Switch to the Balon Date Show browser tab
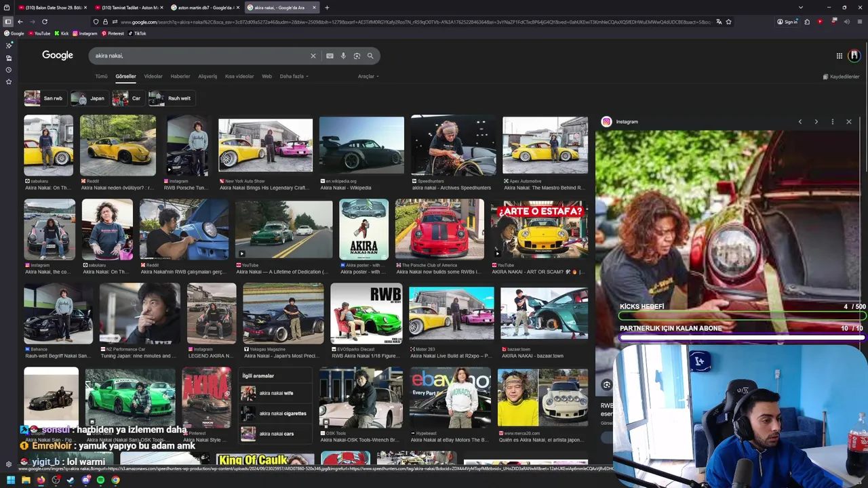The image size is (868, 488). click(x=52, y=7)
